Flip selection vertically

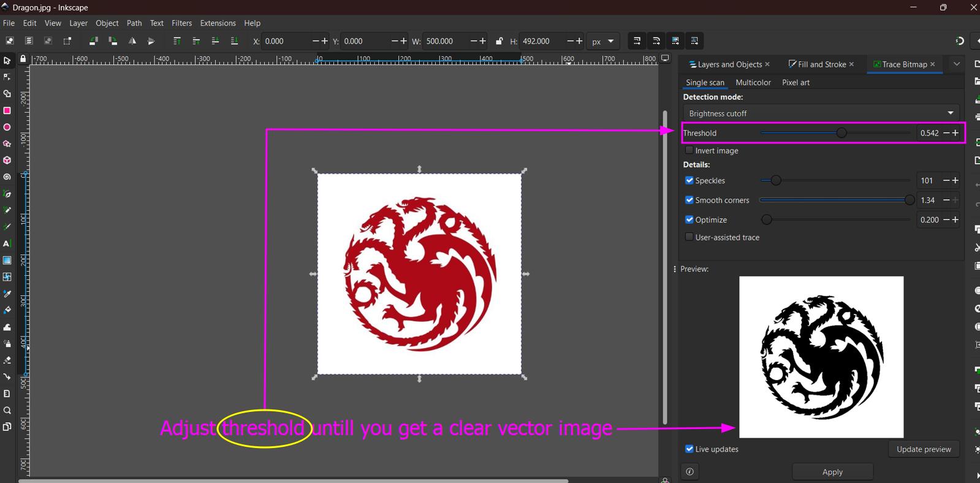[151, 41]
